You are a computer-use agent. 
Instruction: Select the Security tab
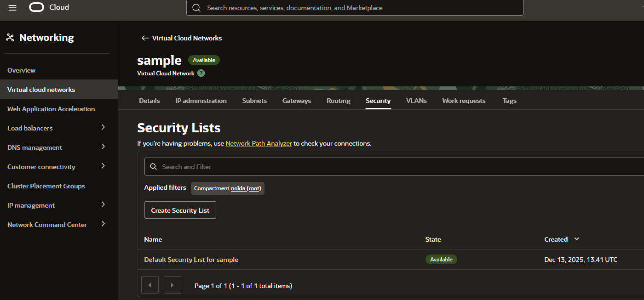378,101
